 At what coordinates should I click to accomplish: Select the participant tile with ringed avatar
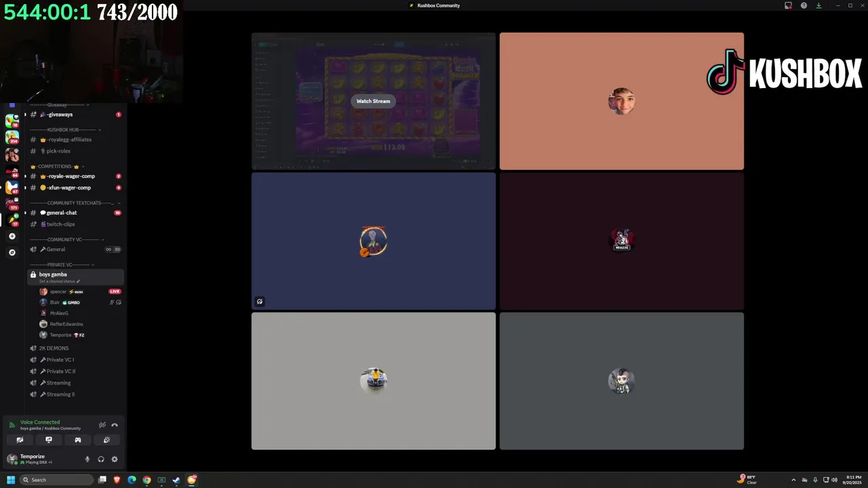tap(374, 241)
